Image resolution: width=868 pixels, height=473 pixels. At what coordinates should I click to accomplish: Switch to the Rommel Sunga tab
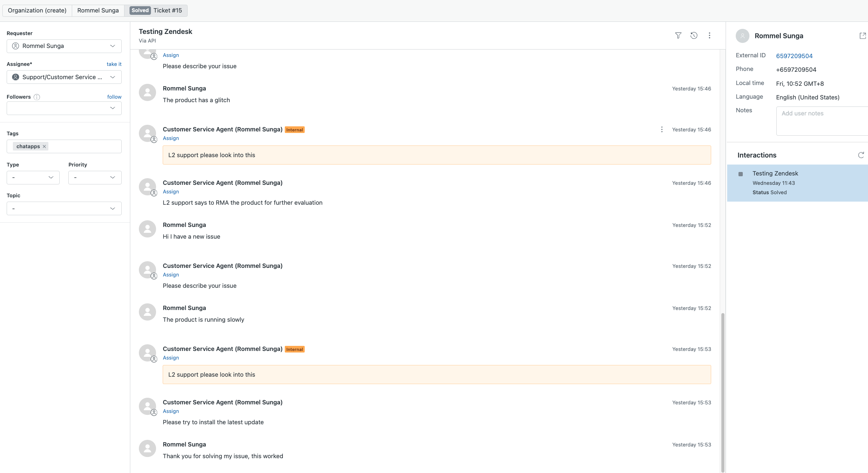(x=98, y=11)
